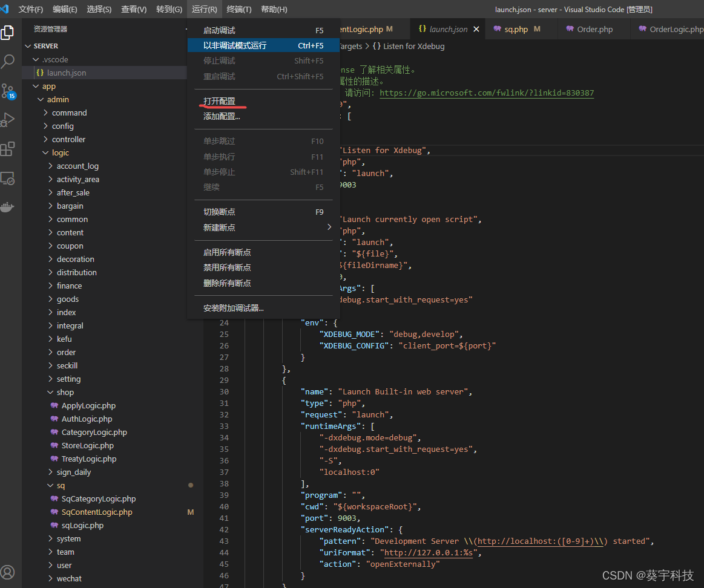Open StoreLogic.php in the file tree
This screenshot has width=704, height=588.
tap(88, 446)
